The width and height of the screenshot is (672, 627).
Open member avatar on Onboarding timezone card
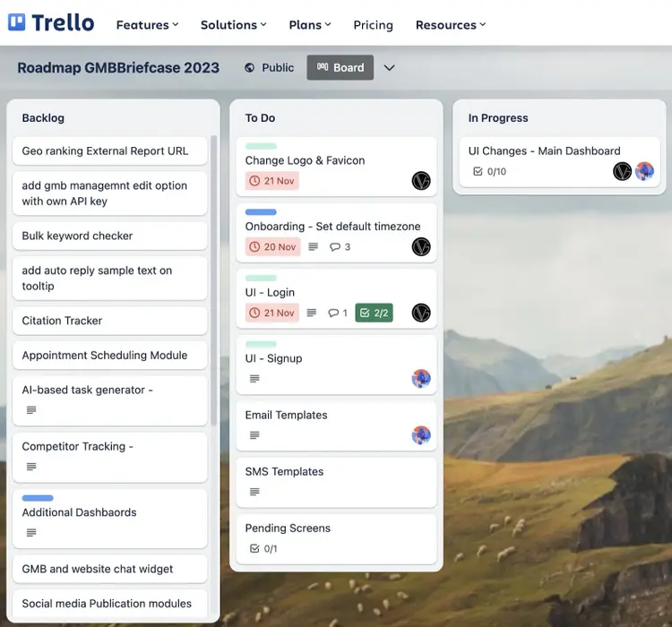tap(421, 247)
